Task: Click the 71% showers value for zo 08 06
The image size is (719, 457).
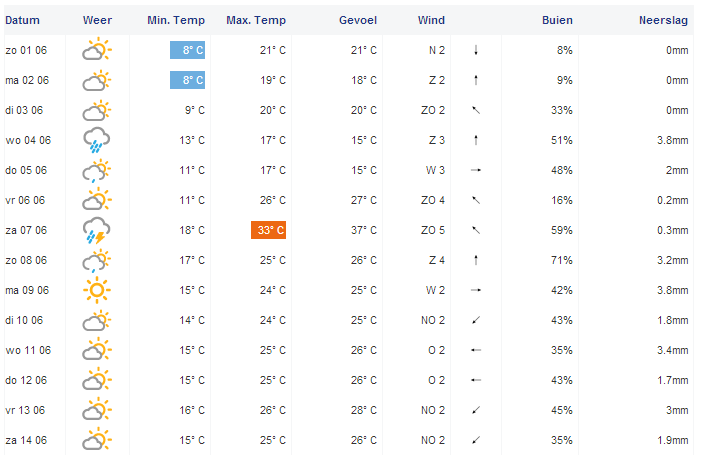Action: coord(561,261)
